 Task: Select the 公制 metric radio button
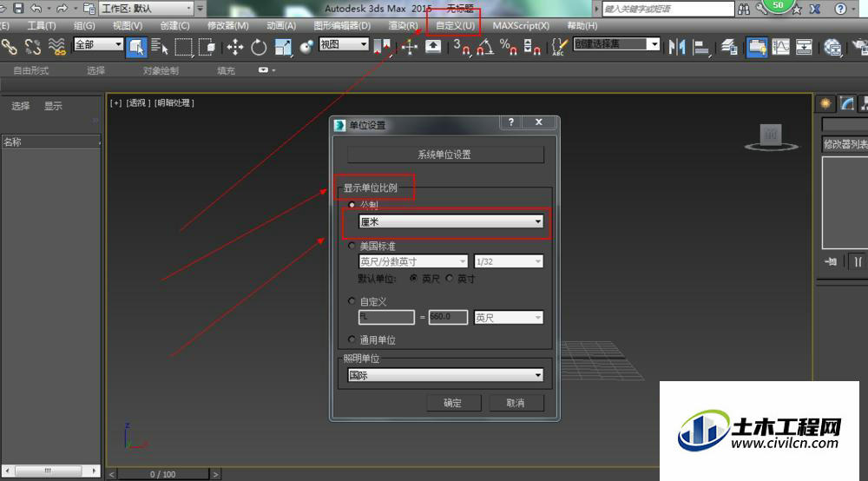point(352,205)
